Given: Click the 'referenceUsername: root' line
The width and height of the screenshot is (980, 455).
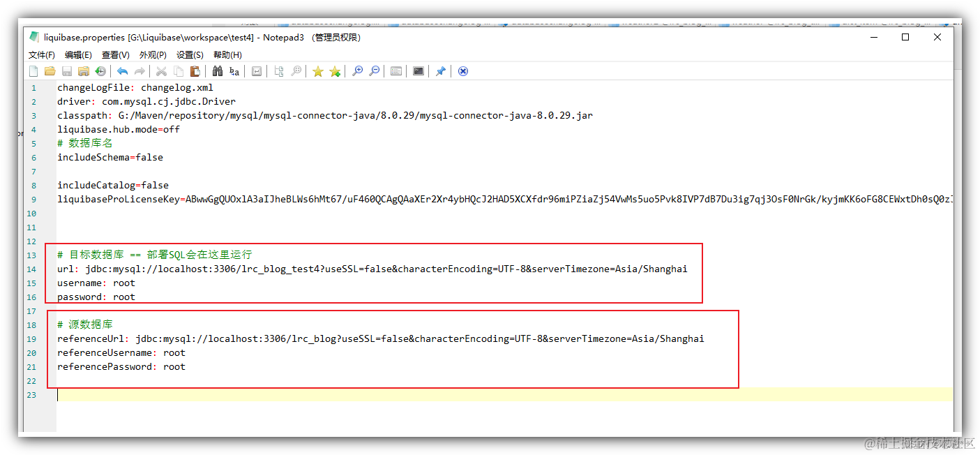Looking at the screenshot, I should (121, 353).
